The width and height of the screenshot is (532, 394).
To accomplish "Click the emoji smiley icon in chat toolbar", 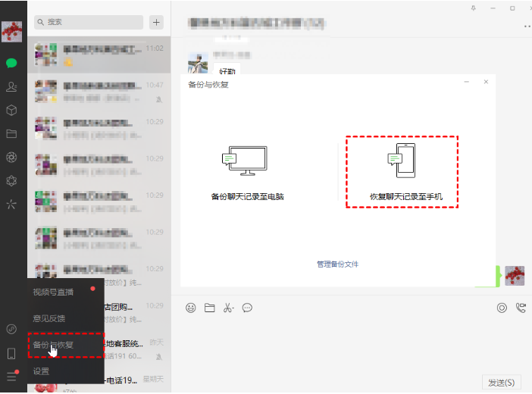I will tap(191, 308).
